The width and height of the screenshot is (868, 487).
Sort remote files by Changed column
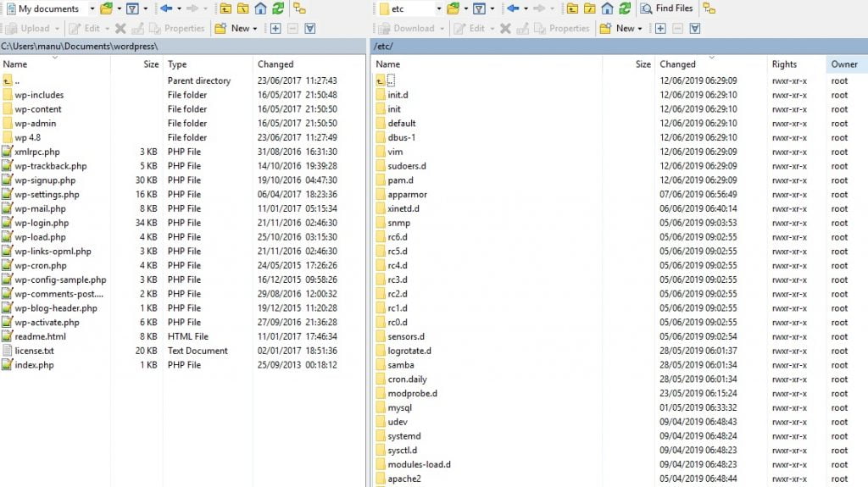[711, 64]
